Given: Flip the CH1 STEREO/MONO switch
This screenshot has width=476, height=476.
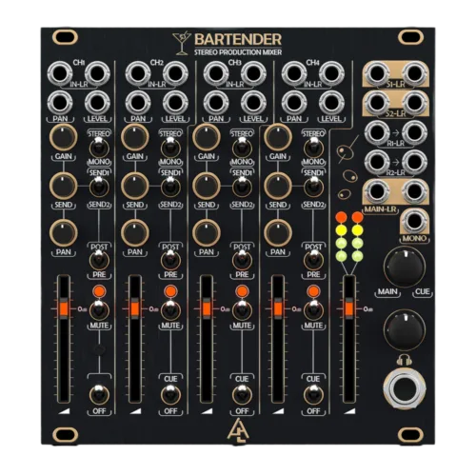Looking at the screenshot, I should [x=99, y=148].
